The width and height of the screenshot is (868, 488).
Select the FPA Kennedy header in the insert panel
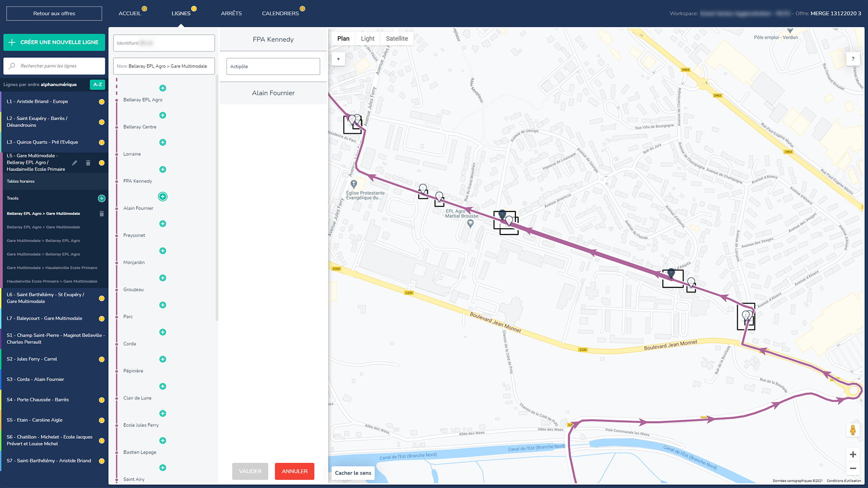pos(273,40)
